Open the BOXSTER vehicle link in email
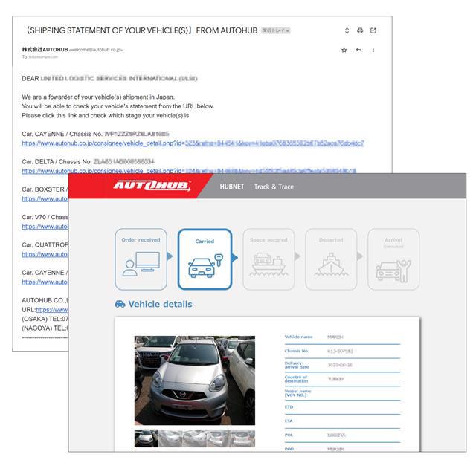The width and height of the screenshot is (476, 460). pos(45,199)
